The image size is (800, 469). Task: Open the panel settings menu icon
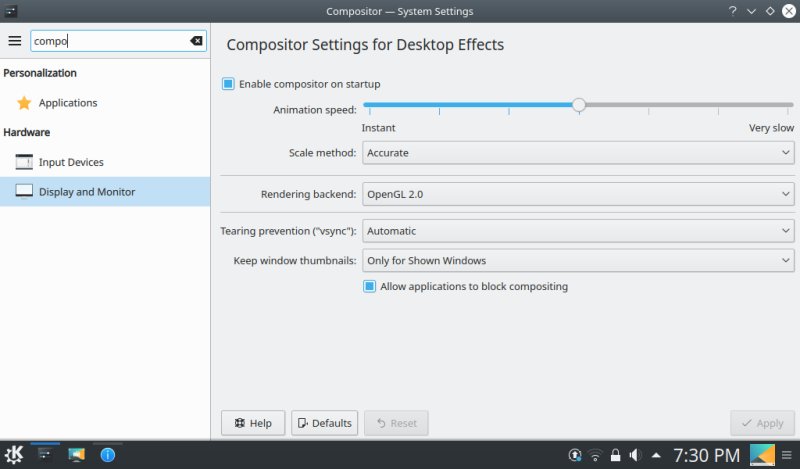[x=787, y=455]
